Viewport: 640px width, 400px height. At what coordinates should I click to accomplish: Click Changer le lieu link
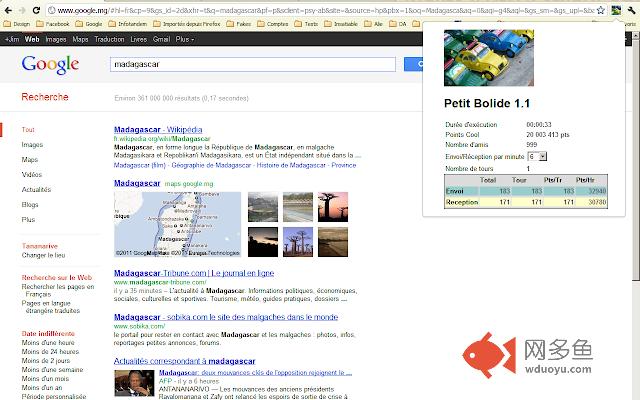pyautogui.click(x=43, y=256)
